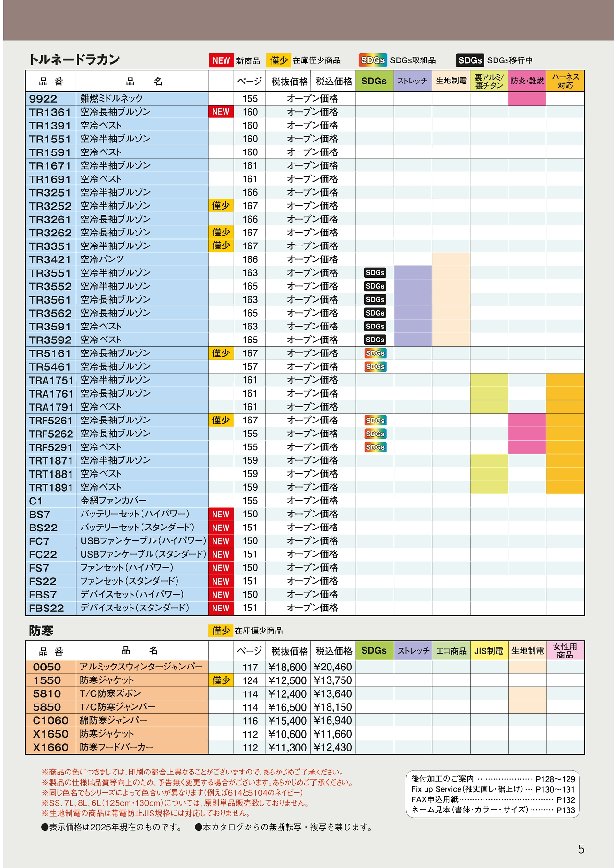This screenshot has width=614, height=868.
Task: Click the NEW badge in the TR1361 row
Action: pyautogui.click(x=221, y=112)
